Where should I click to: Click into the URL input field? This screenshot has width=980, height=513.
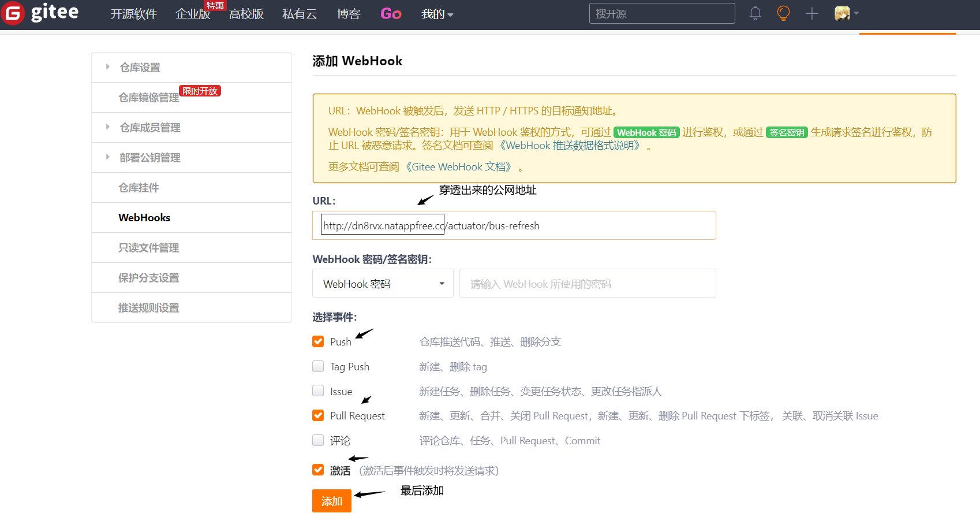coord(514,225)
